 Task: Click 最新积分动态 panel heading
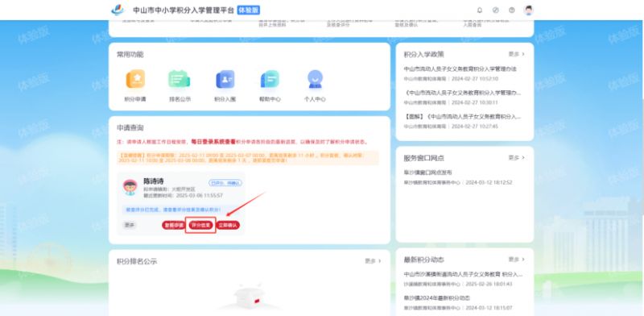click(424, 260)
